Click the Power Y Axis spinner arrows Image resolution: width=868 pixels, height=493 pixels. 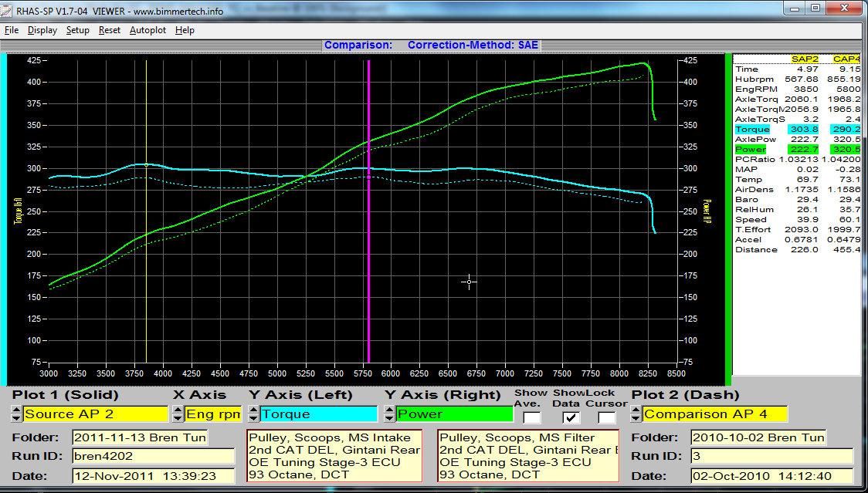click(390, 414)
